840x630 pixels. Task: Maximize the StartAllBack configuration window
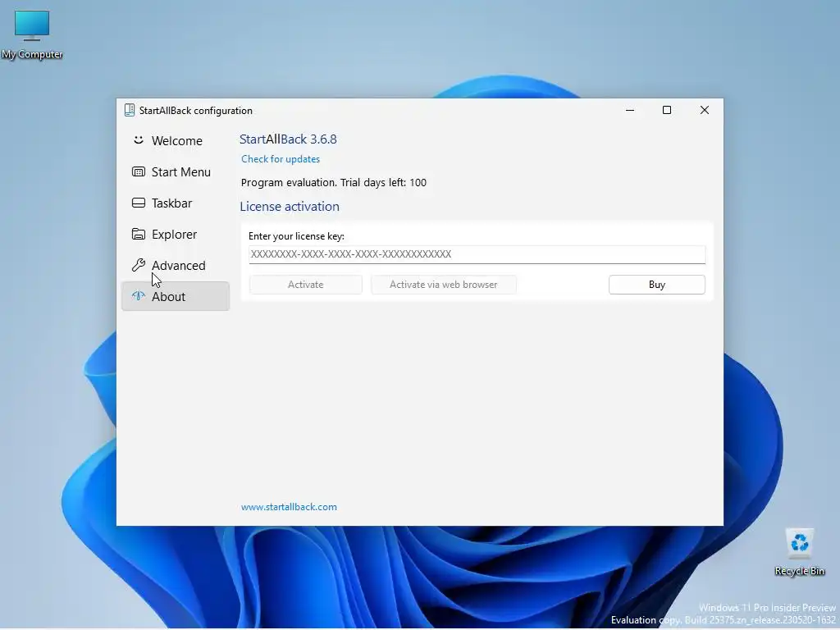coord(667,110)
